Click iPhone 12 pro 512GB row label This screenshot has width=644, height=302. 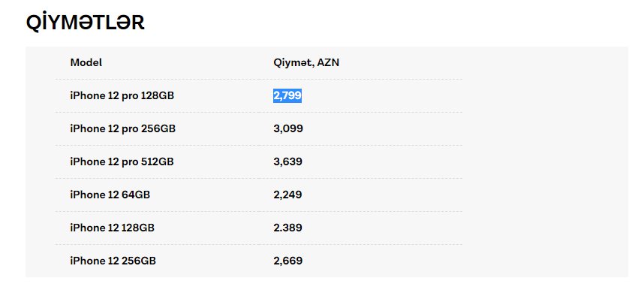[122, 162]
